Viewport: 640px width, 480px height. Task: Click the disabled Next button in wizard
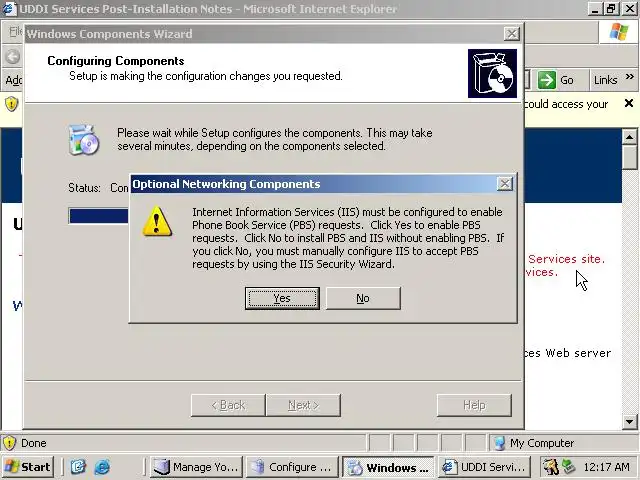(303, 405)
